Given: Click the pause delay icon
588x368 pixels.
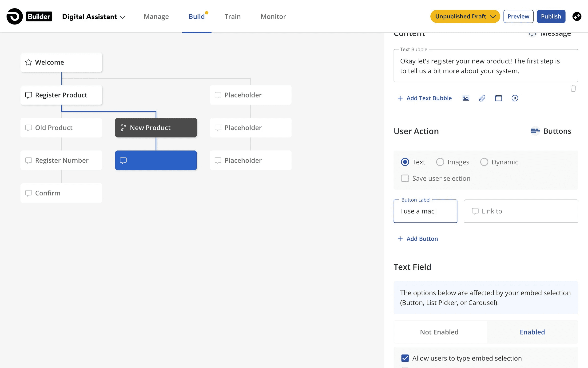Looking at the screenshot, I should point(515,98).
